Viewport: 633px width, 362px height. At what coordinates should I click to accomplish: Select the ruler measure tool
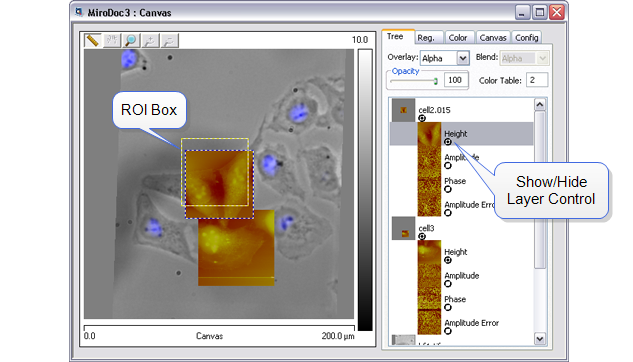pyautogui.click(x=92, y=40)
